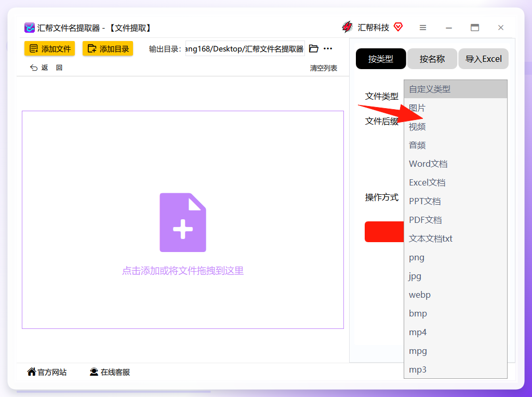Click the app logo in title bar

tap(30, 28)
